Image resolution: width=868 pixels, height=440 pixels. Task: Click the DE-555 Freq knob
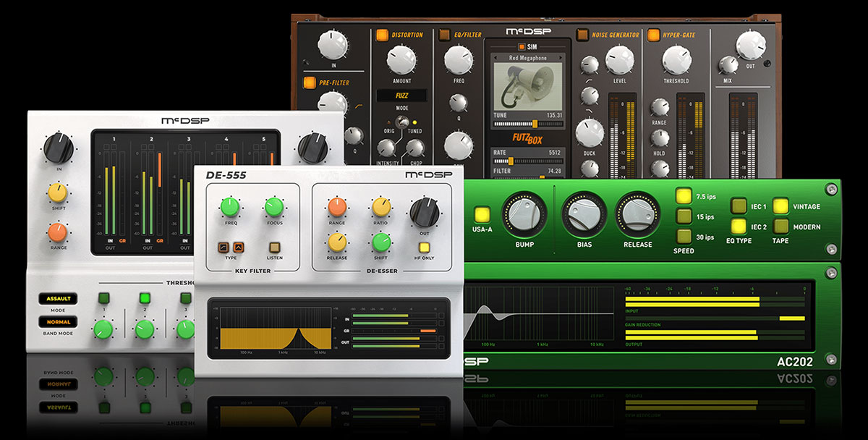click(231, 208)
